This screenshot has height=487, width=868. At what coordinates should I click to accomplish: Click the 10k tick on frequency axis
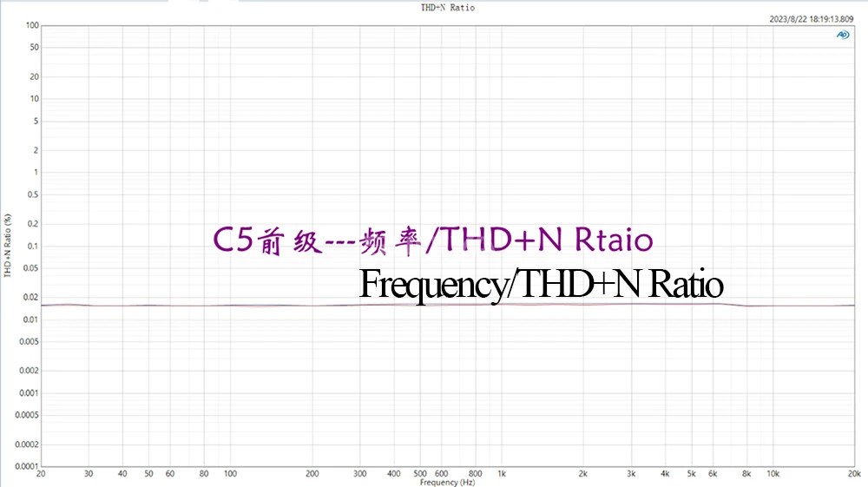point(773,474)
